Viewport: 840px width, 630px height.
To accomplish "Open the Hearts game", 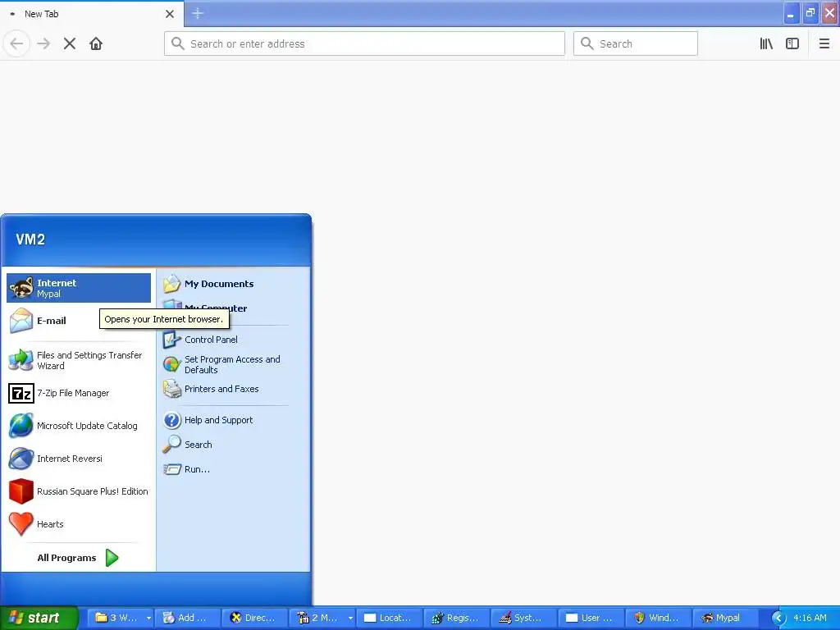I will 79,524.
